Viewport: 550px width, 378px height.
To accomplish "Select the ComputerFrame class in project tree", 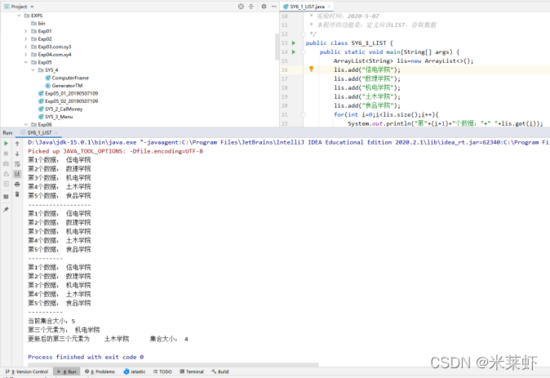I will [67, 77].
